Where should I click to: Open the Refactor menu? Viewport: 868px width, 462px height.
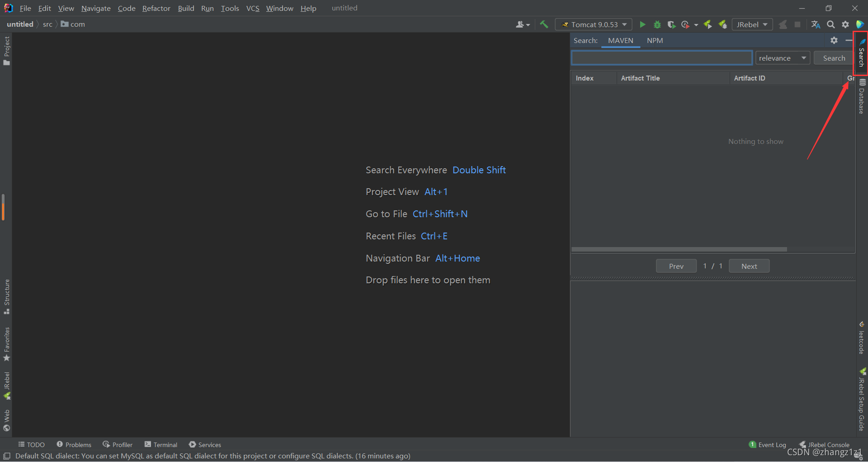(156, 8)
